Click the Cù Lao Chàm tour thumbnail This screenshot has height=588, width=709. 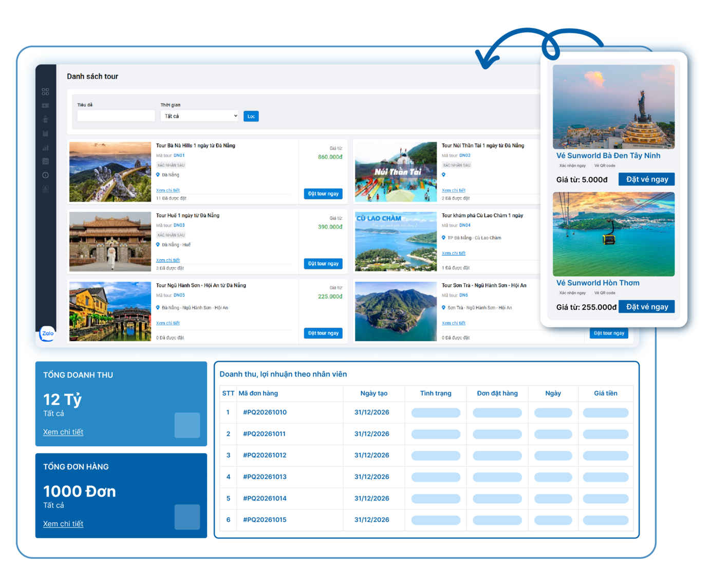396,242
